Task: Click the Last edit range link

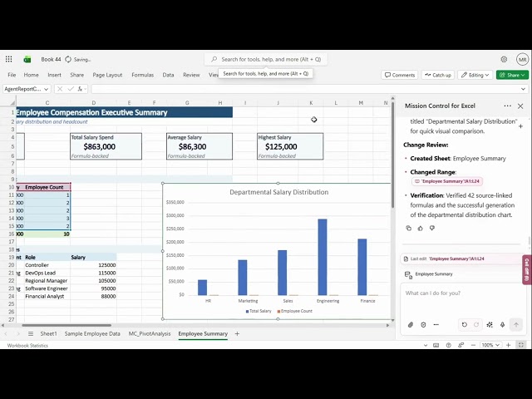Action: 456,259
